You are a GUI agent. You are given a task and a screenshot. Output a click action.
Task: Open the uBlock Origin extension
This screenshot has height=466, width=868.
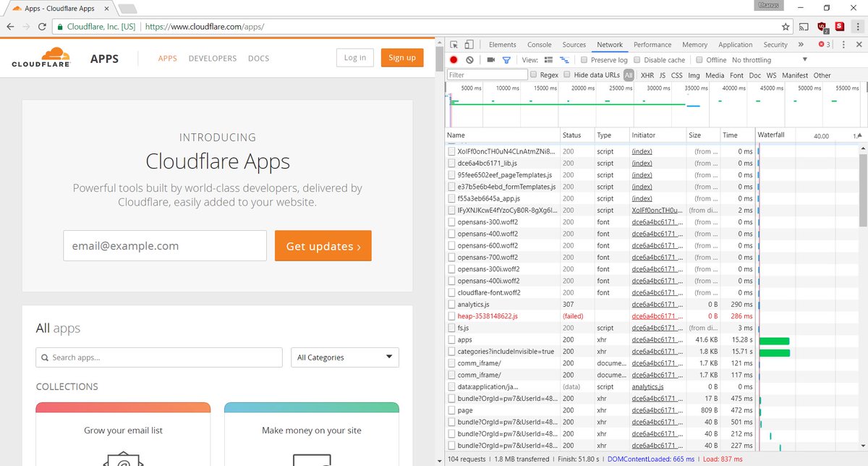pyautogui.click(x=822, y=27)
